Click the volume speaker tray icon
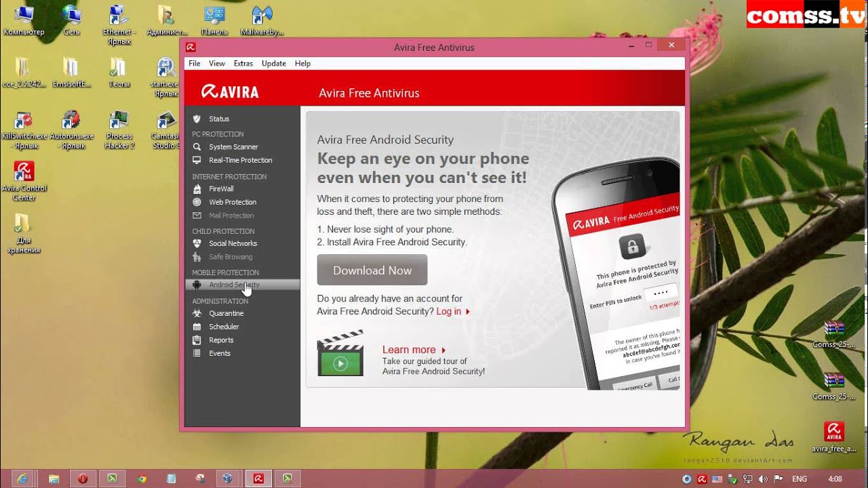The height and width of the screenshot is (488, 868). pyautogui.click(x=763, y=479)
